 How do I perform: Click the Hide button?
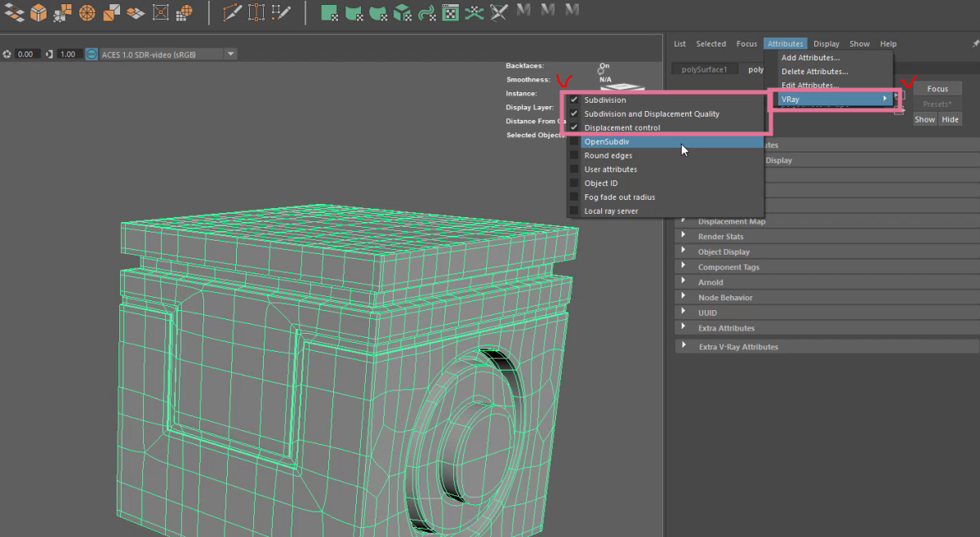click(x=950, y=120)
